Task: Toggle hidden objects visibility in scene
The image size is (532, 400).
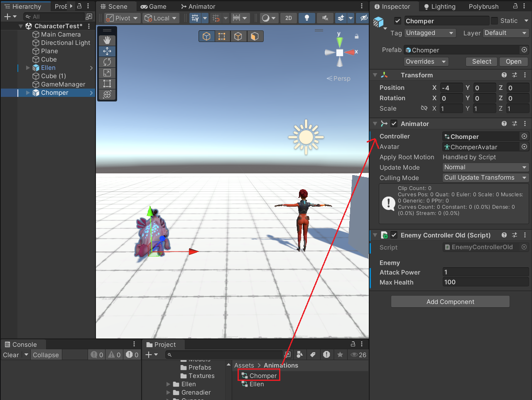Action: 363,18
